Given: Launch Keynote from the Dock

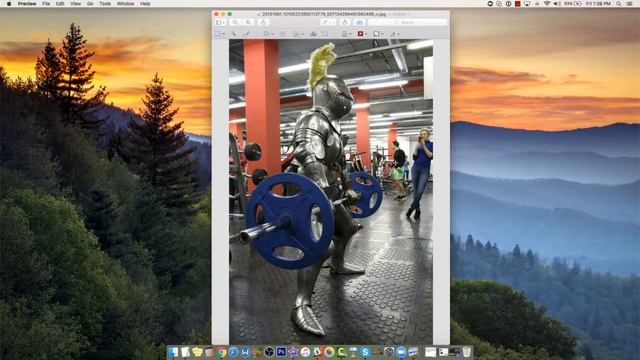Looking at the screenshot, I should tap(353, 352).
